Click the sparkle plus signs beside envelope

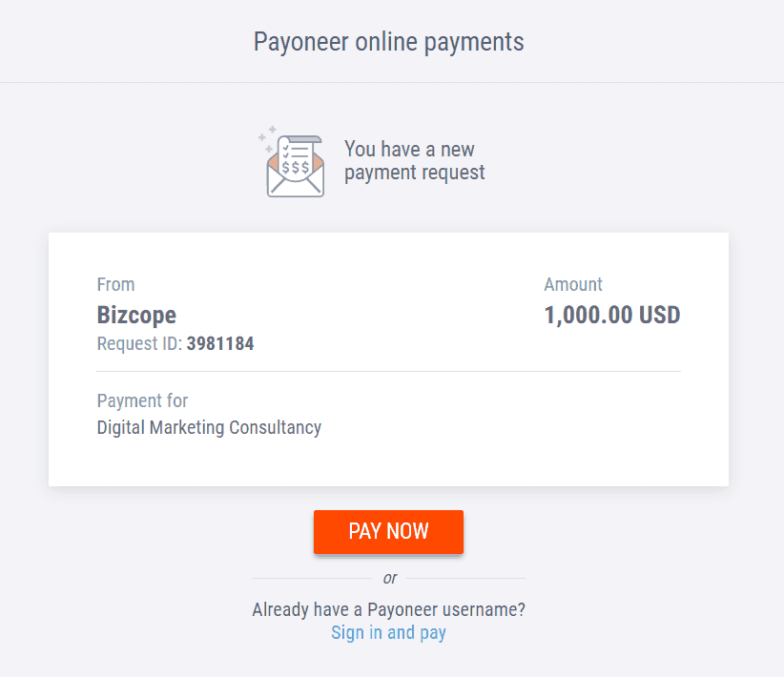coord(267,138)
